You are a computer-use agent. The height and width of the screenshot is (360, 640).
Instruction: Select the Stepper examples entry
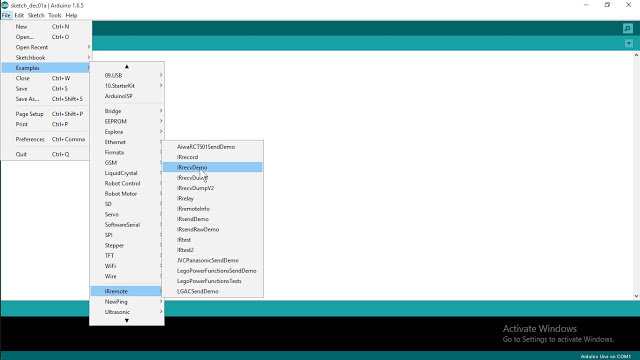pyautogui.click(x=127, y=245)
